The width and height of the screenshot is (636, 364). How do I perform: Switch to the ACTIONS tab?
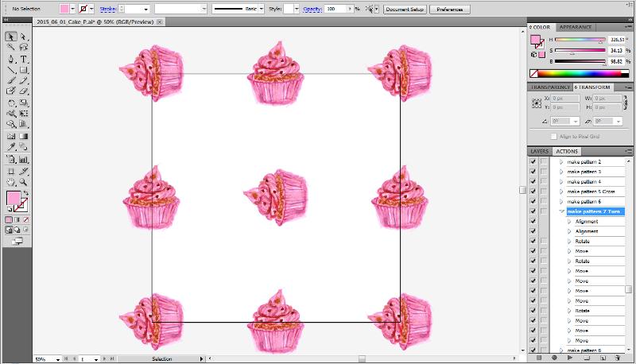pyautogui.click(x=567, y=151)
